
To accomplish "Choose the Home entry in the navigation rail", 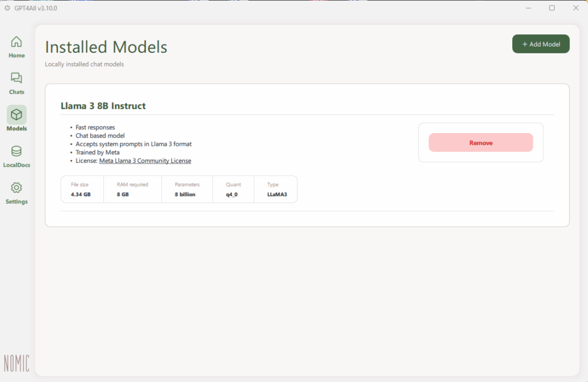I will point(16,47).
